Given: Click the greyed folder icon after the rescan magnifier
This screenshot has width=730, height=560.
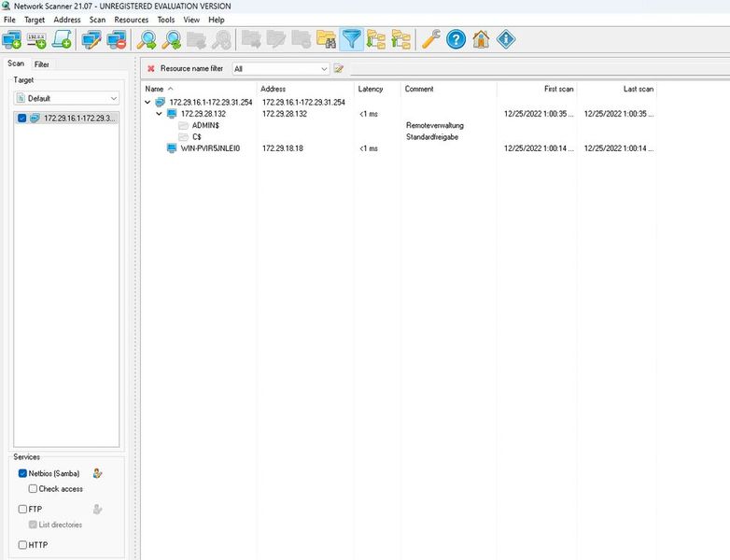Looking at the screenshot, I should click(196, 39).
